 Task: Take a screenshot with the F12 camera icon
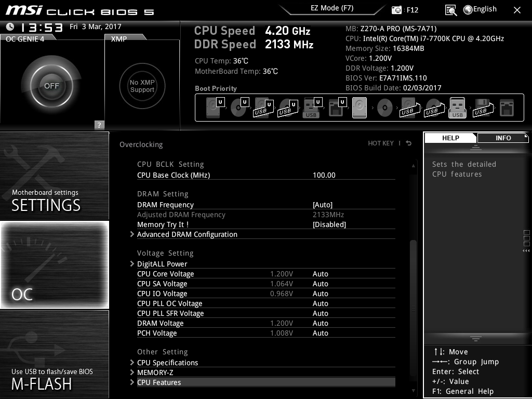(396, 10)
